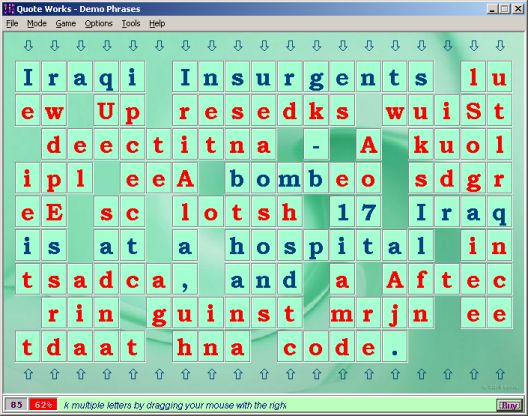Click the red 62% indicator
The image size is (528, 416).
coord(43,405)
